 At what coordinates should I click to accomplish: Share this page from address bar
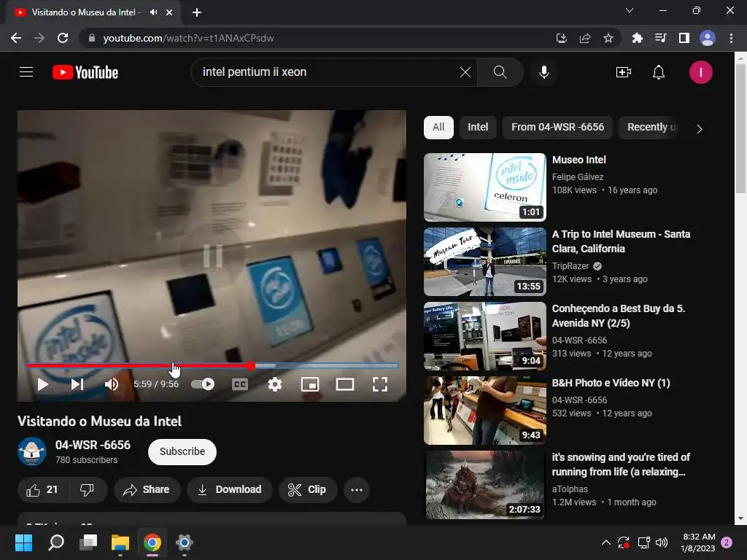pyautogui.click(x=584, y=38)
